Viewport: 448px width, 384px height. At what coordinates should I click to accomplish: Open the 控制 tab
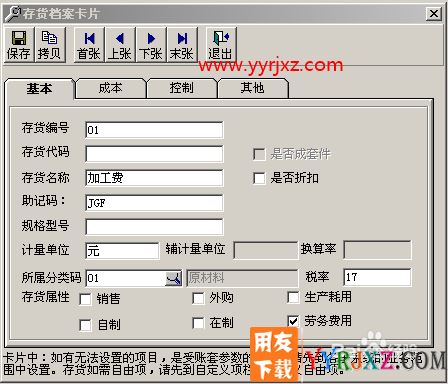tap(181, 88)
